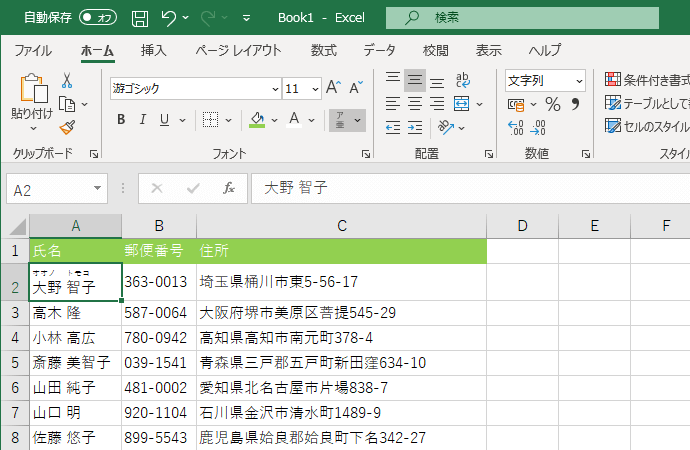Select row 5 header
Screen dimensions: 690x450
[15, 363]
